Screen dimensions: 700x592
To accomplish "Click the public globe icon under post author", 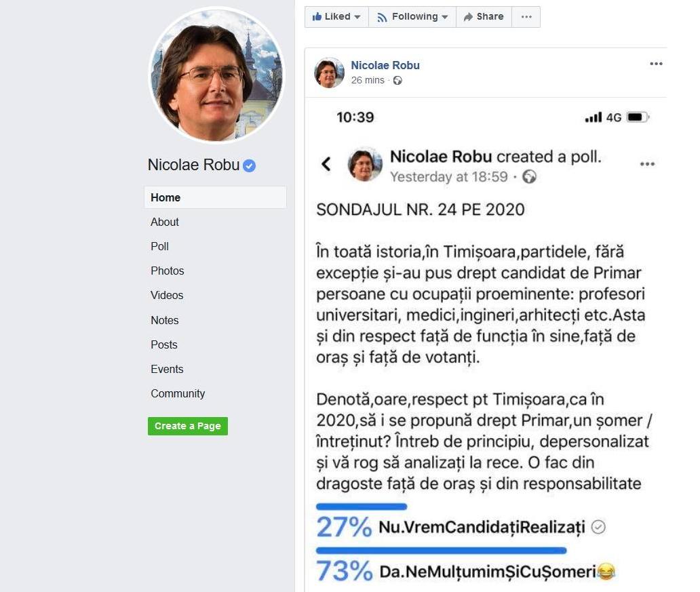I will click(397, 80).
